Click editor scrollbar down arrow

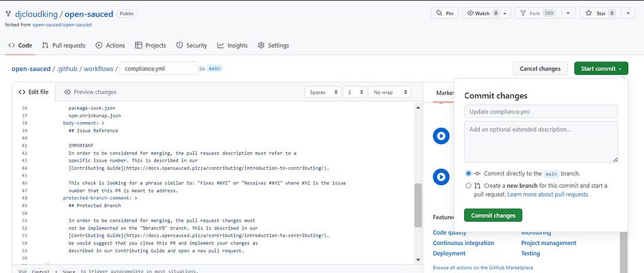[418, 259]
